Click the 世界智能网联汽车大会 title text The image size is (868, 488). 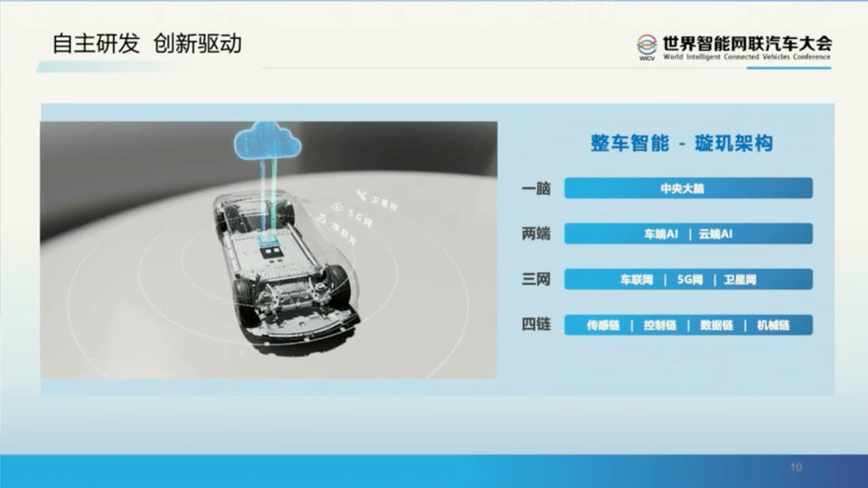point(747,43)
